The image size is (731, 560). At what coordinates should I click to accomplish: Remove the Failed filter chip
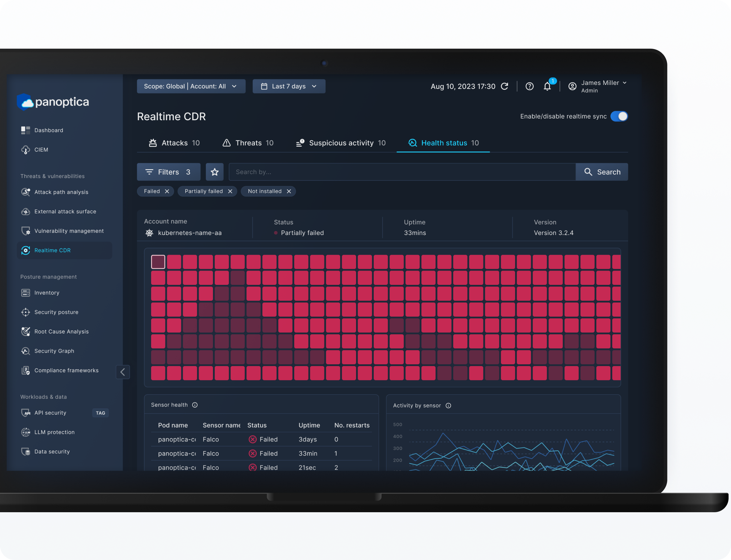pyautogui.click(x=167, y=191)
